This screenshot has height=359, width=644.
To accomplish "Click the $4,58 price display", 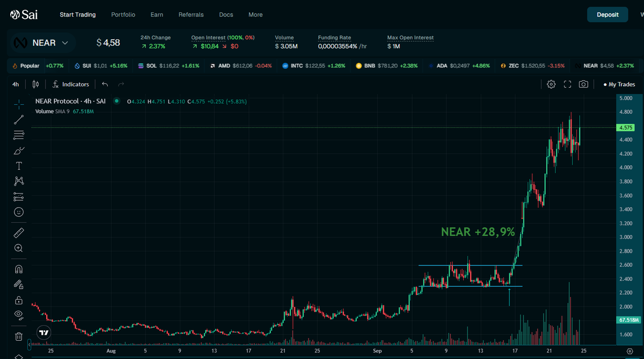I will (x=108, y=42).
